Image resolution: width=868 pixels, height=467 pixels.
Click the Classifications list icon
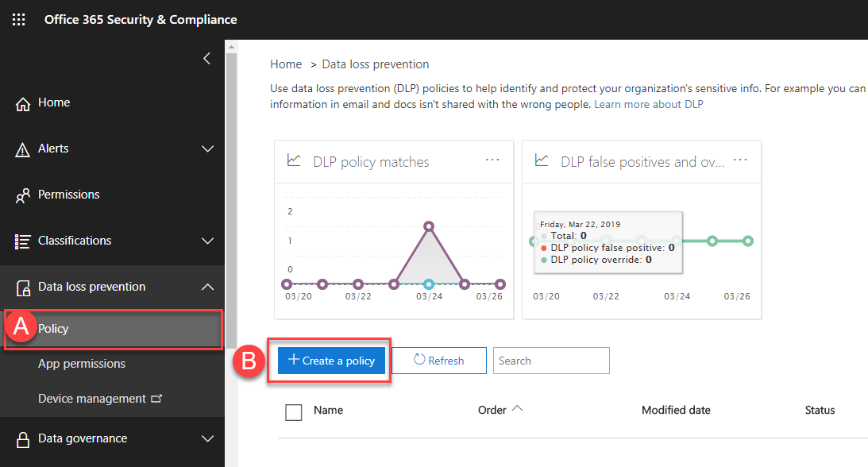click(23, 241)
